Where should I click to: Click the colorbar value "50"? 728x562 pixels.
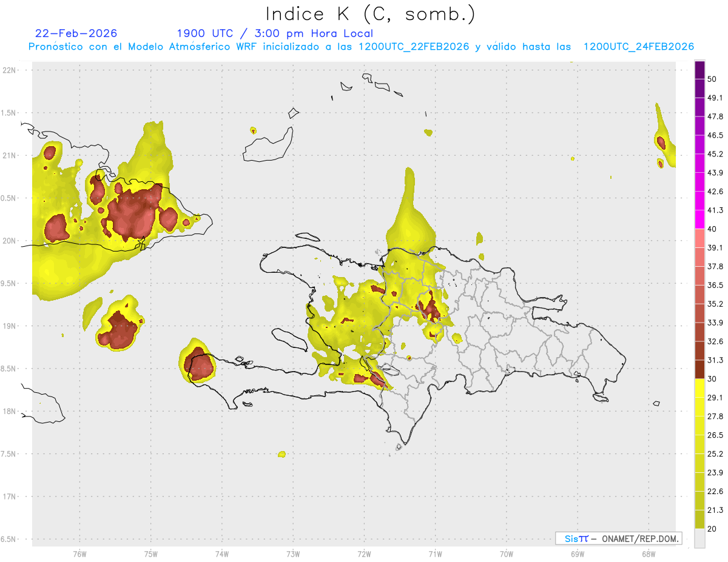[x=712, y=79]
